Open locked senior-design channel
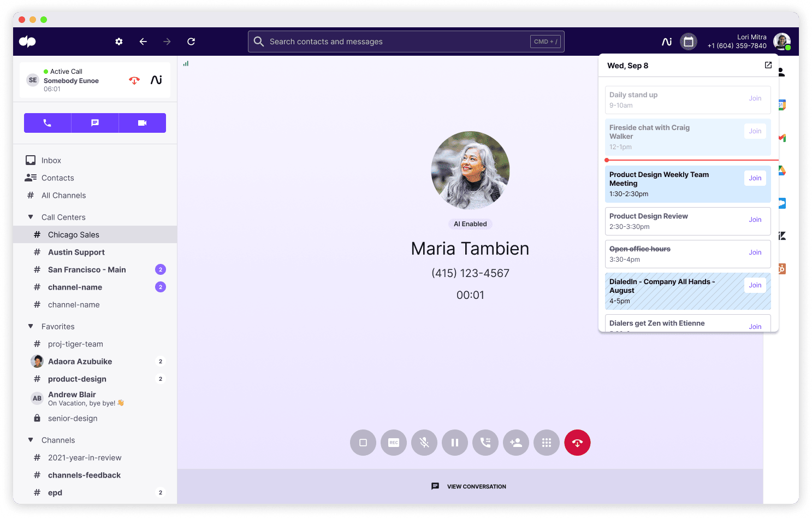The height and width of the screenshot is (518, 812). click(x=95, y=418)
